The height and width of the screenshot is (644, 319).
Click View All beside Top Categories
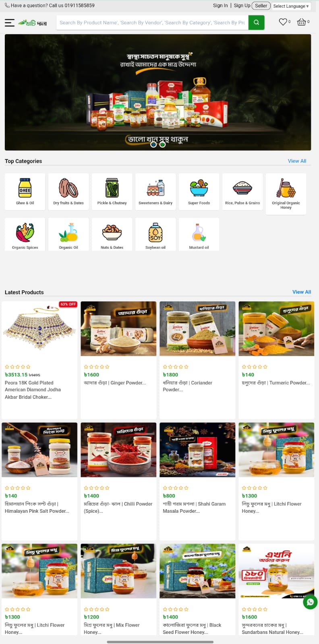[x=297, y=161]
